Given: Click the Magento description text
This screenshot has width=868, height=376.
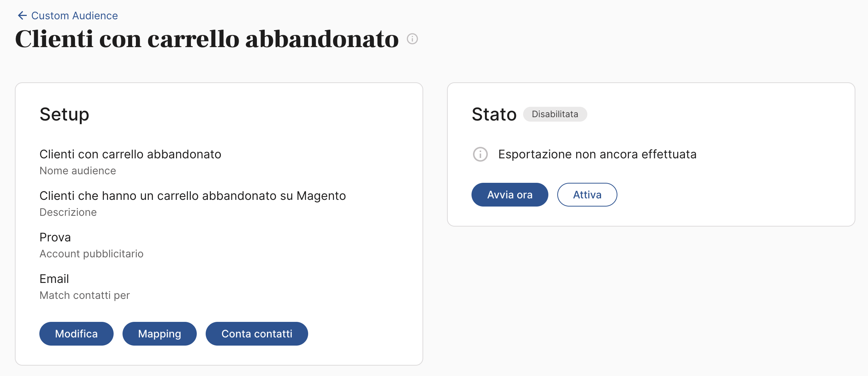Looking at the screenshot, I should pyautogui.click(x=193, y=196).
